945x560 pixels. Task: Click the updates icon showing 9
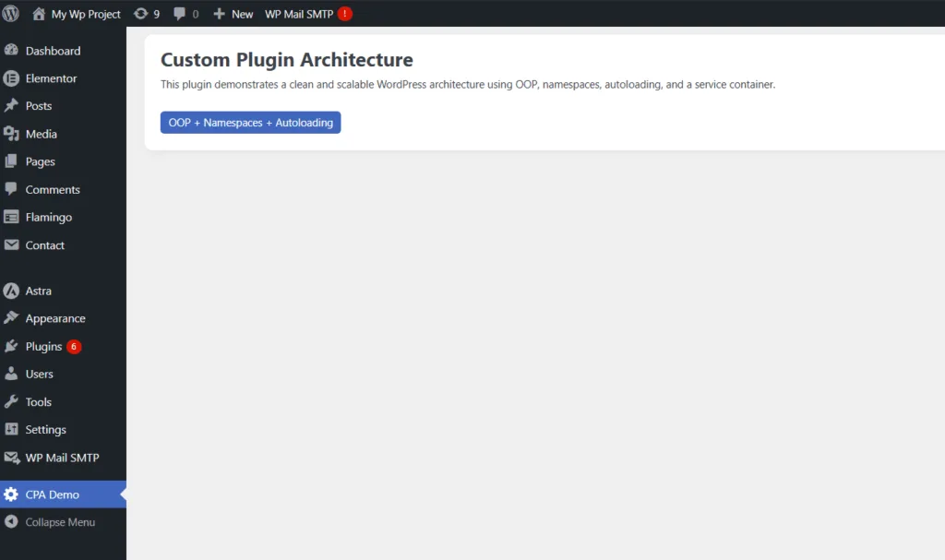(140, 14)
